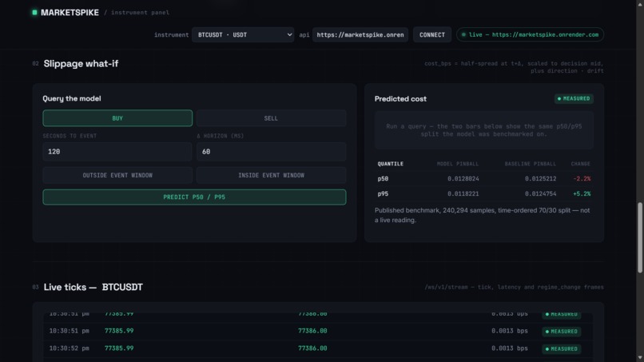Click the live status pill link

(x=530, y=35)
